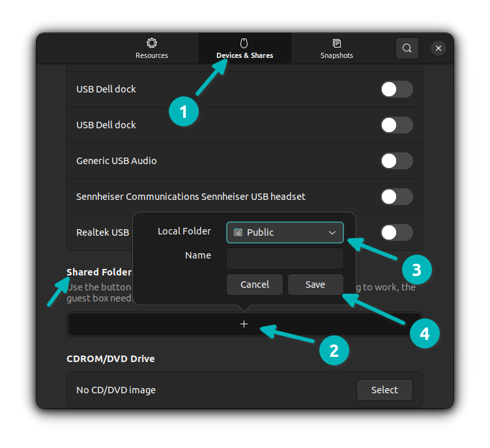
Task: Cancel the shared folder dialog
Action: pos(254,285)
